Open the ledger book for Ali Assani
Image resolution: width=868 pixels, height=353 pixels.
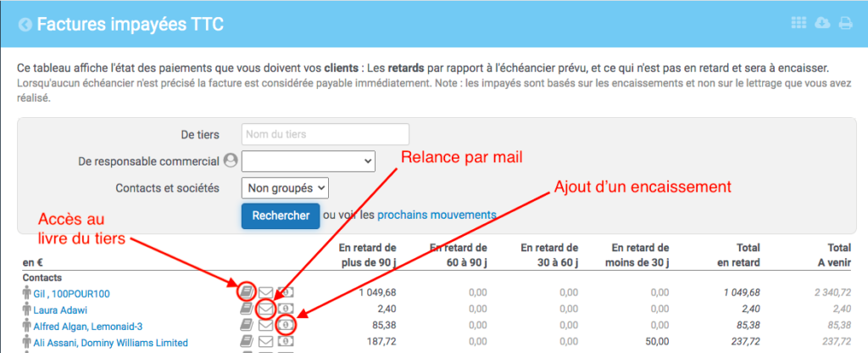click(247, 341)
